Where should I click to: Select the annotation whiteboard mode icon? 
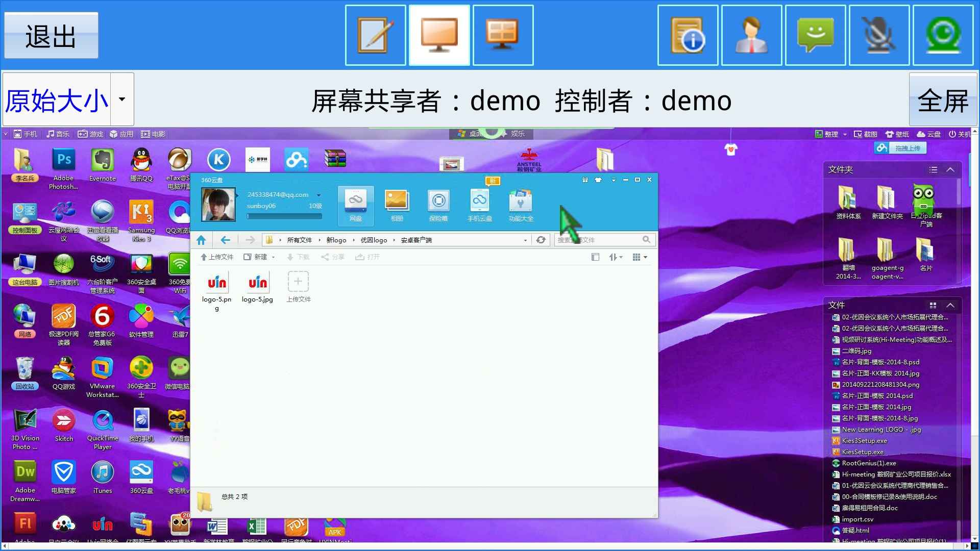pyautogui.click(x=375, y=34)
